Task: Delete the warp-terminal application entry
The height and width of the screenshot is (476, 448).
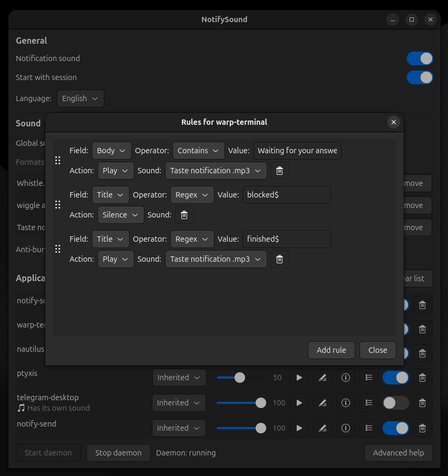Action: tap(423, 329)
